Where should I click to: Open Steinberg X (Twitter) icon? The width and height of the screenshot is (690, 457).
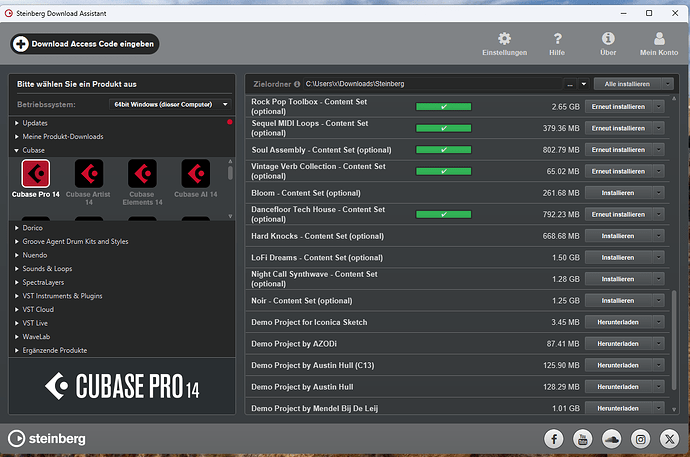pos(670,439)
